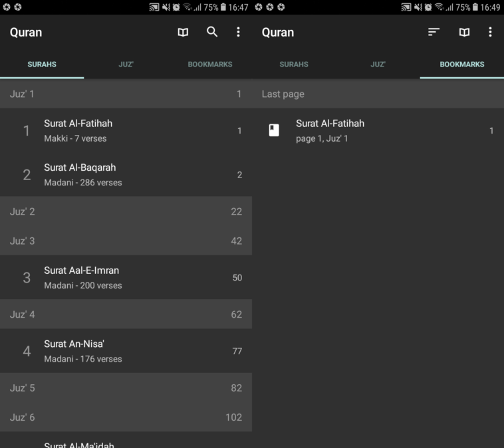Open Surat Al-Baqarah with 286 verses
The height and width of the screenshot is (448, 504).
(x=126, y=175)
